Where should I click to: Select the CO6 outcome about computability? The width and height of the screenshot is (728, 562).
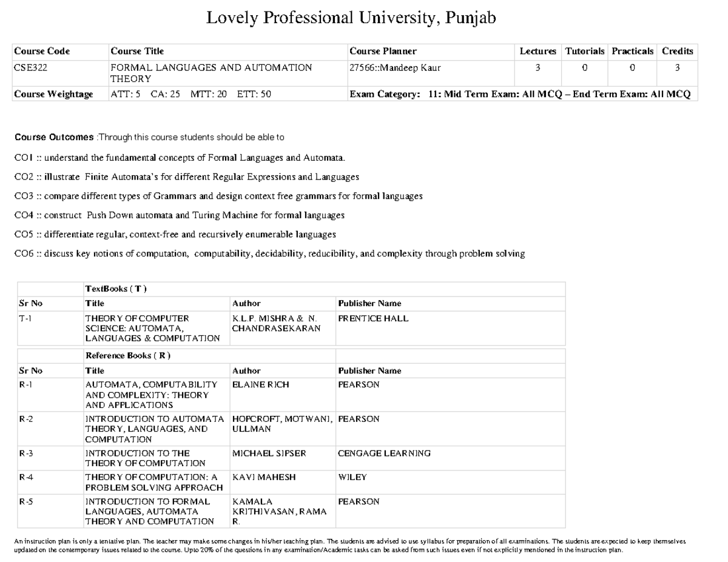(x=270, y=253)
